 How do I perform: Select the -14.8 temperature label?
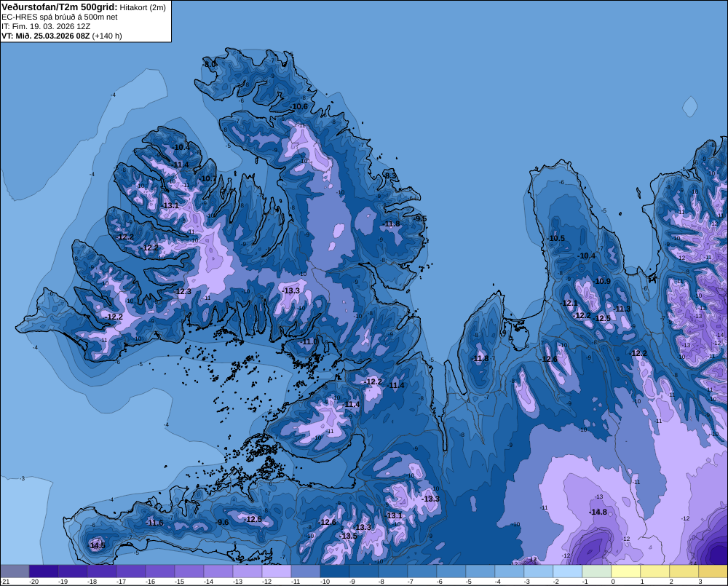point(598,512)
